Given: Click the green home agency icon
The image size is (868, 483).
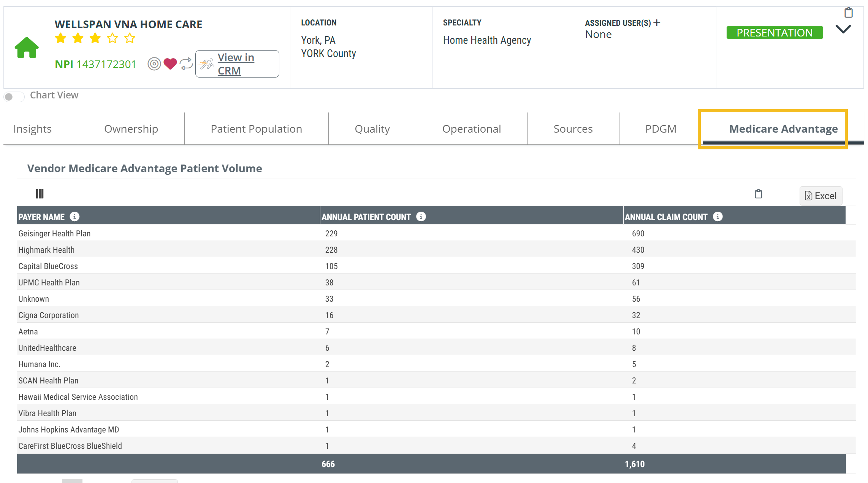Looking at the screenshot, I should (27, 48).
